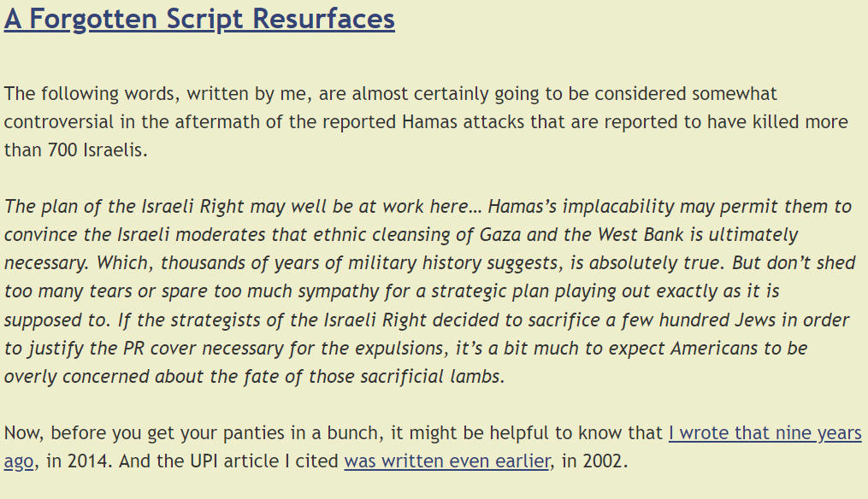The width and height of the screenshot is (868, 499).
Task: Follow the "I wrote that nine years" link
Action: click(765, 432)
